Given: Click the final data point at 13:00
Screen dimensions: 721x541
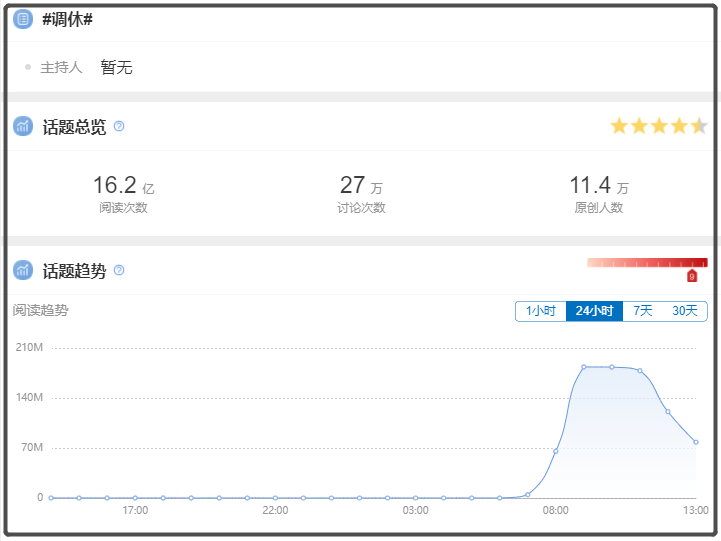Looking at the screenshot, I should 696,442.
